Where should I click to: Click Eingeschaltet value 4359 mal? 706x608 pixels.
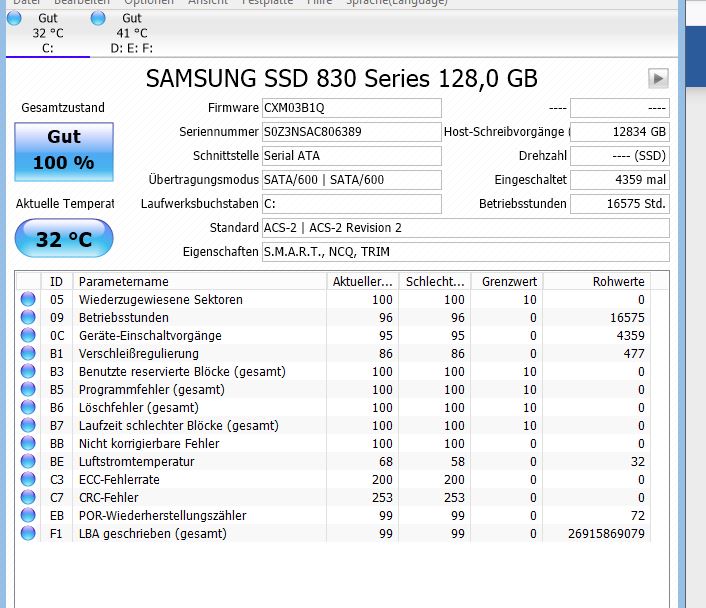click(620, 180)
